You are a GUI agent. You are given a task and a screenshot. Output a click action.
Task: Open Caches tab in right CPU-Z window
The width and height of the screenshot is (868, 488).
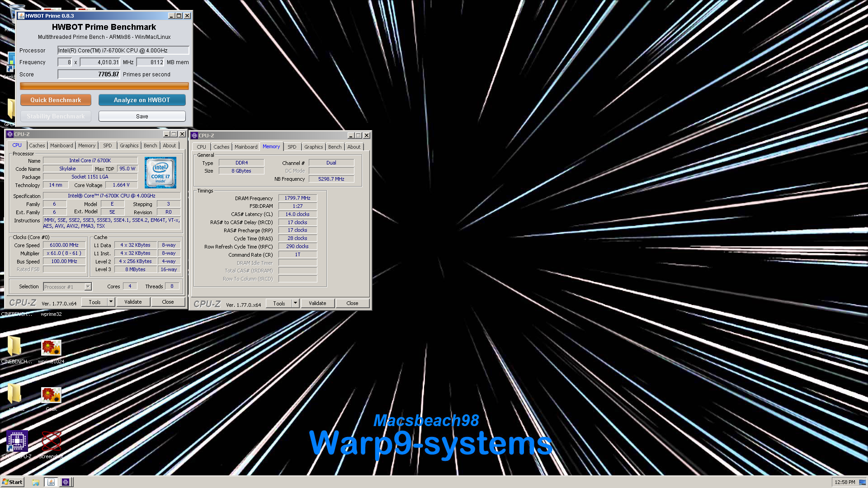pos(222,147)
